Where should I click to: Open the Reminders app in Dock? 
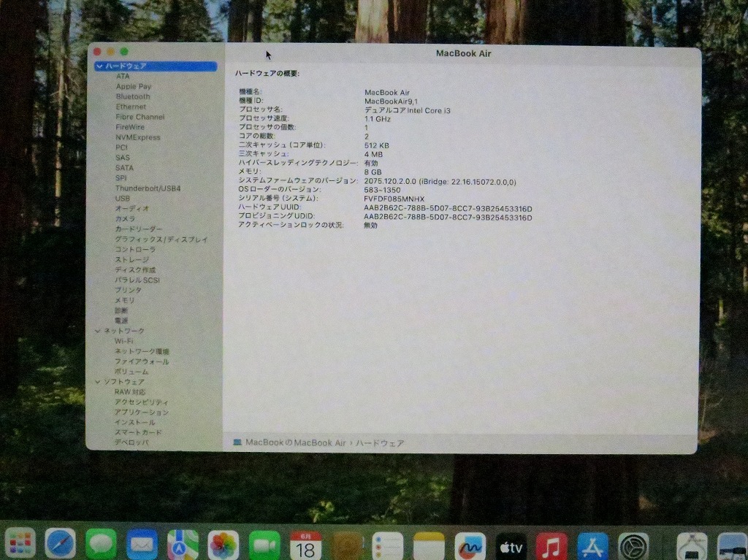[x=387, y=545]
